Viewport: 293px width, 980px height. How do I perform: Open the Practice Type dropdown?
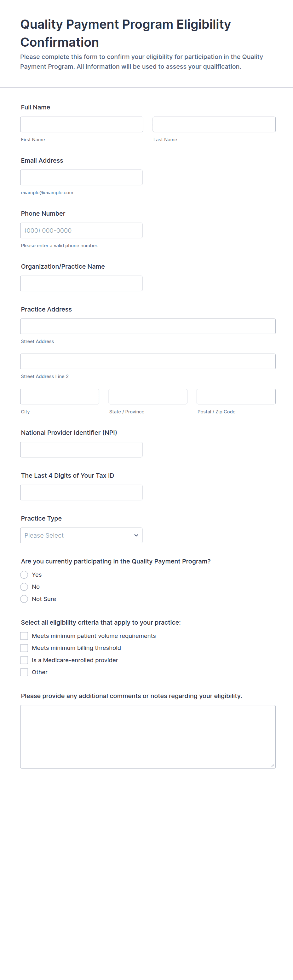point(81,535)
